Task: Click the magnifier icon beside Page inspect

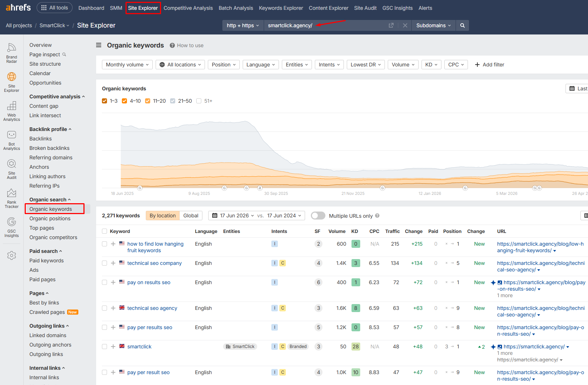Action: pos(64,54)
